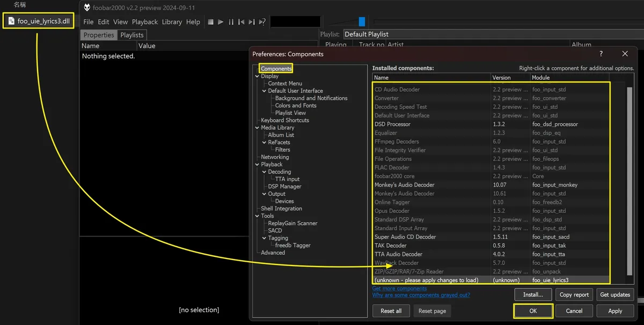Click the components list vertical scrollbar
644x325 pixels.
[x=630, y=181]
